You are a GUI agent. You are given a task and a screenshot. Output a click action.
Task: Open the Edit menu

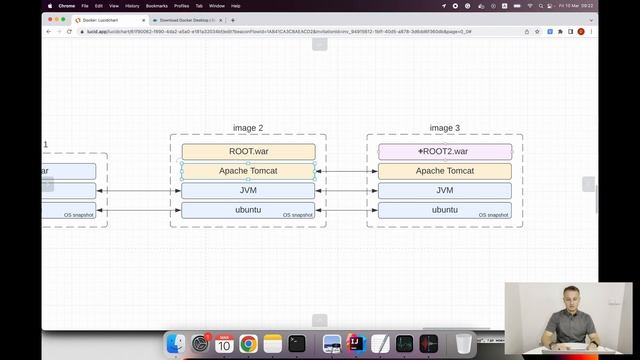tap(99, 6)
